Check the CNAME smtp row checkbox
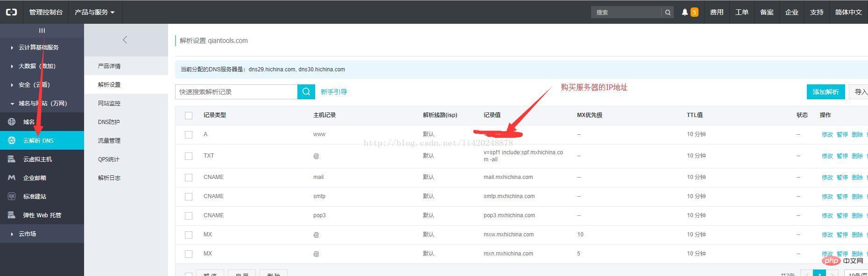 189,197
